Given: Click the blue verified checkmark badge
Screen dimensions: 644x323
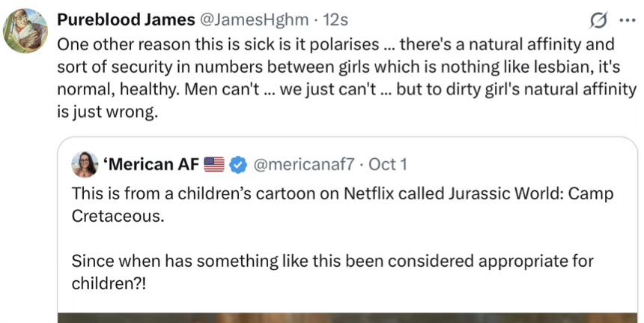Looking at the screenshot, I should (237, 163).
